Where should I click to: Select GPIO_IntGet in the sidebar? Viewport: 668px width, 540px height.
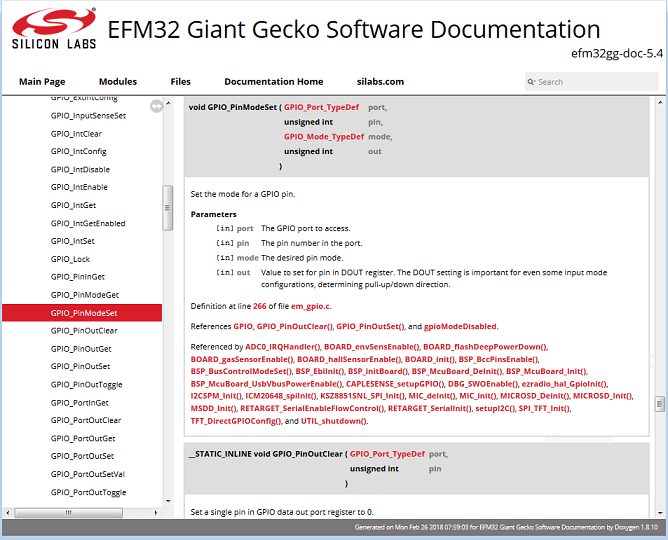73,205
